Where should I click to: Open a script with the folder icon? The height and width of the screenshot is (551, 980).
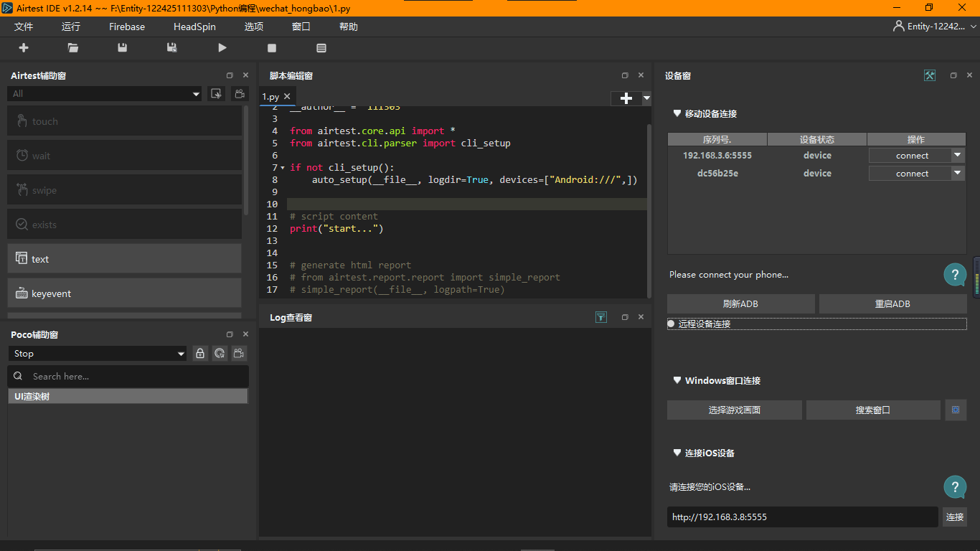pos(73,47)
